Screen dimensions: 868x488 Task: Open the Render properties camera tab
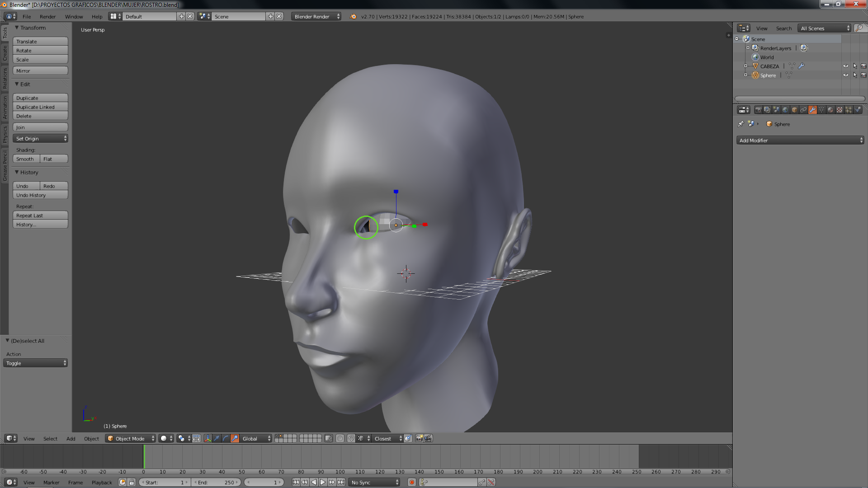pos(758,110)
